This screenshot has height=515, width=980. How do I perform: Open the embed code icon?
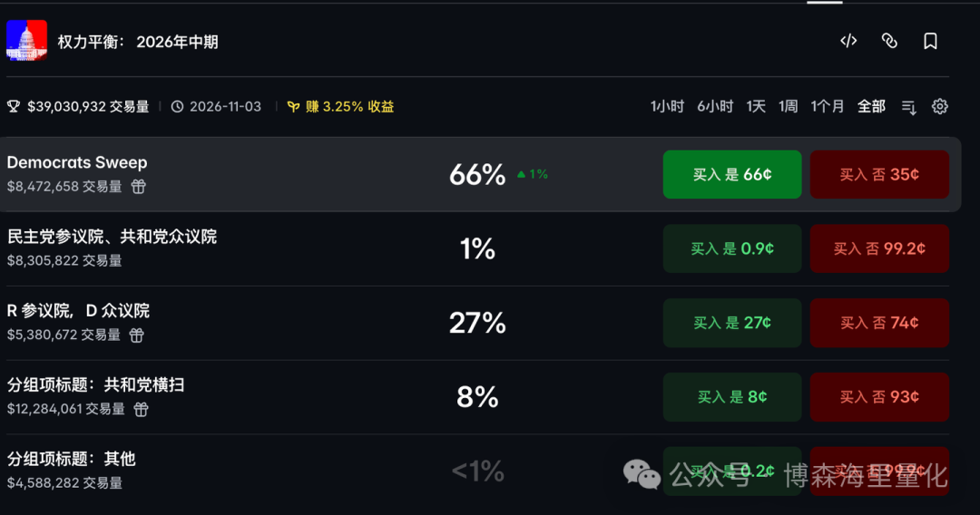tap(848, 41)
